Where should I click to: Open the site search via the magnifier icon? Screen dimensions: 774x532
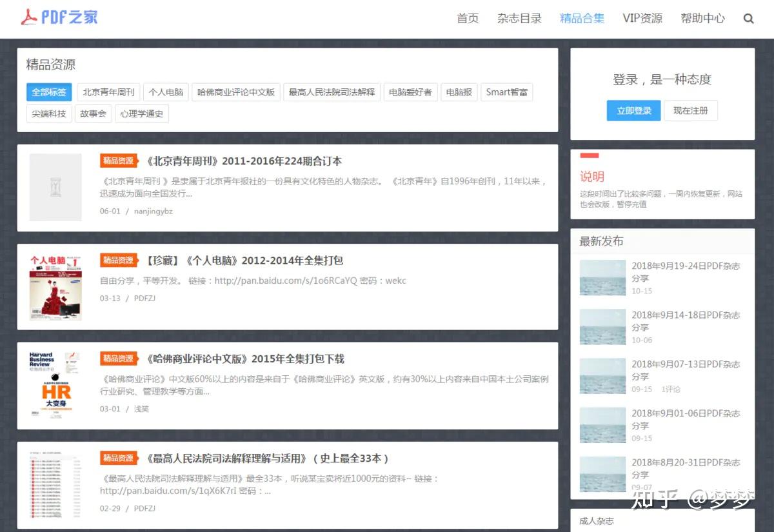pyautogui.click(x=748, y=19)
